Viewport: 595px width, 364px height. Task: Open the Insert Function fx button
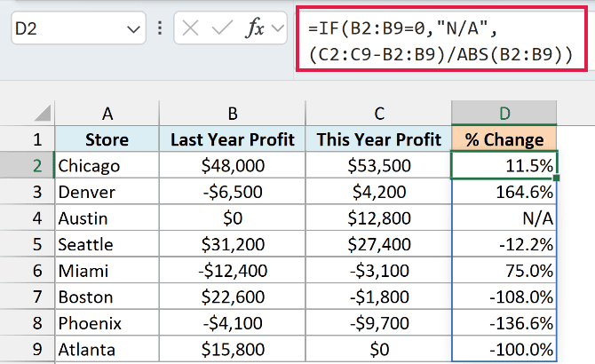pos(255,28)
